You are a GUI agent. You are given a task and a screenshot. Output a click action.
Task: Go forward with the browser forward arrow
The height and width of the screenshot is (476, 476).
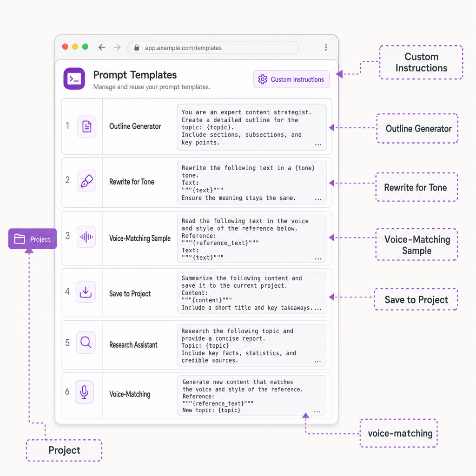click(117, 47)
